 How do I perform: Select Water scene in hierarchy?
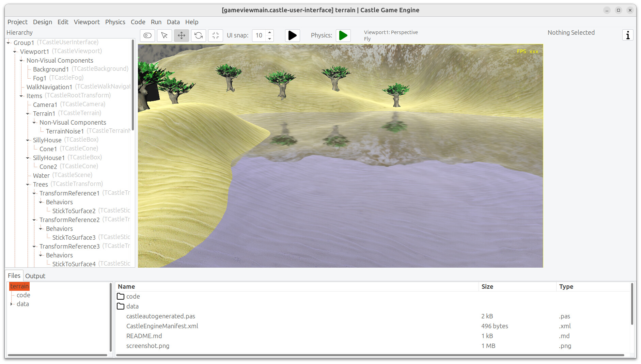pos(41,176)
